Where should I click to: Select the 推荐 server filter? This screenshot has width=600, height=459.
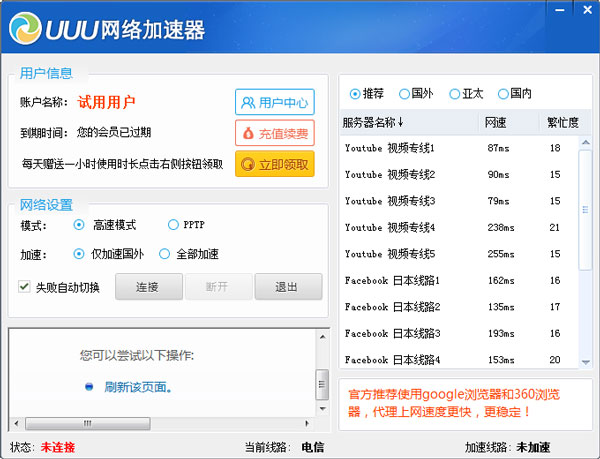pos(355,94)
